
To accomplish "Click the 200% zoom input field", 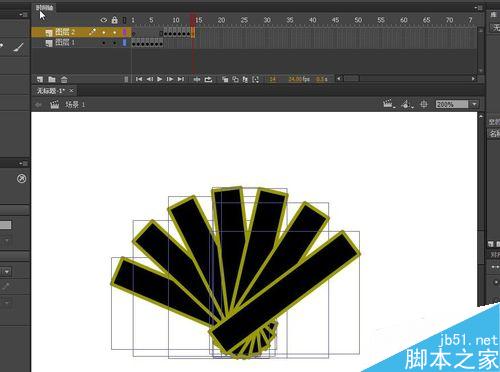I will [452, 104].
